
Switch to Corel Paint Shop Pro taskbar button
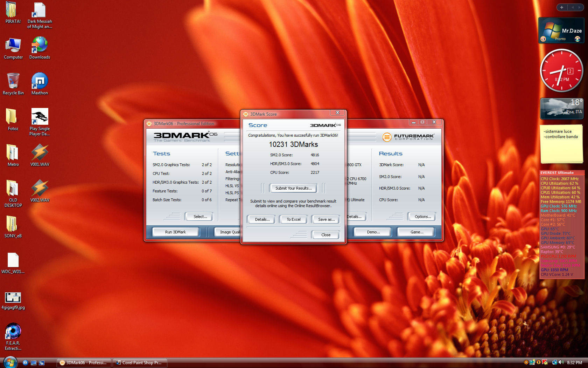coord(140,363)
